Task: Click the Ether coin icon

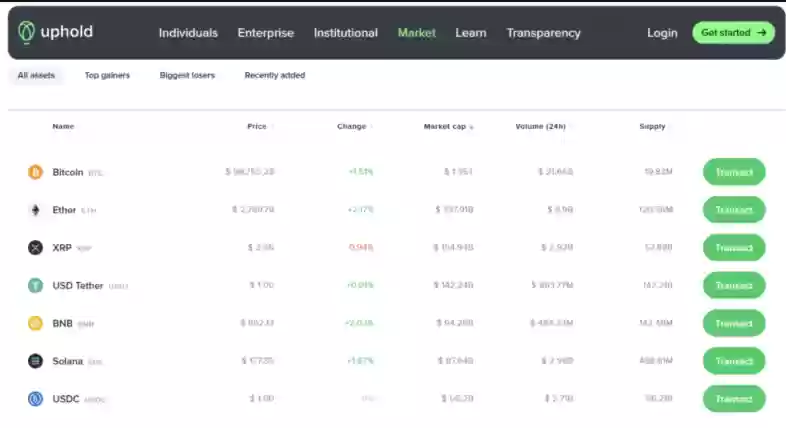Action: 35,210
